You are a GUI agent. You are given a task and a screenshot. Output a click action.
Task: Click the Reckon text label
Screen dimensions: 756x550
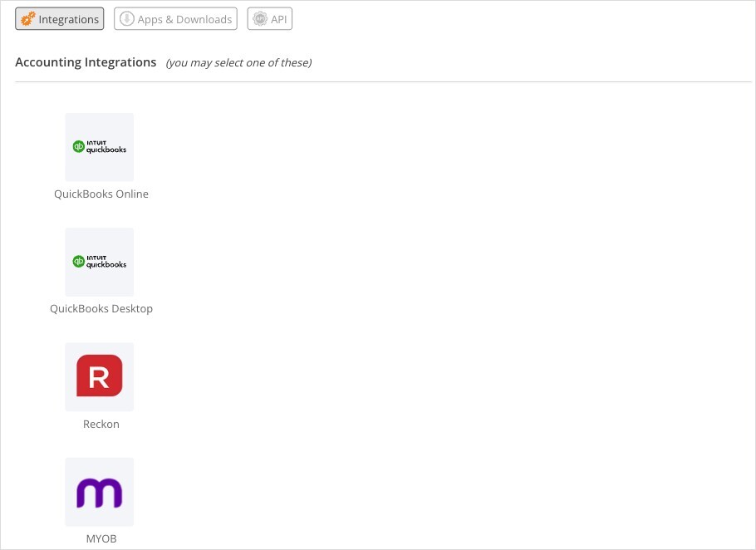point(101,424)
